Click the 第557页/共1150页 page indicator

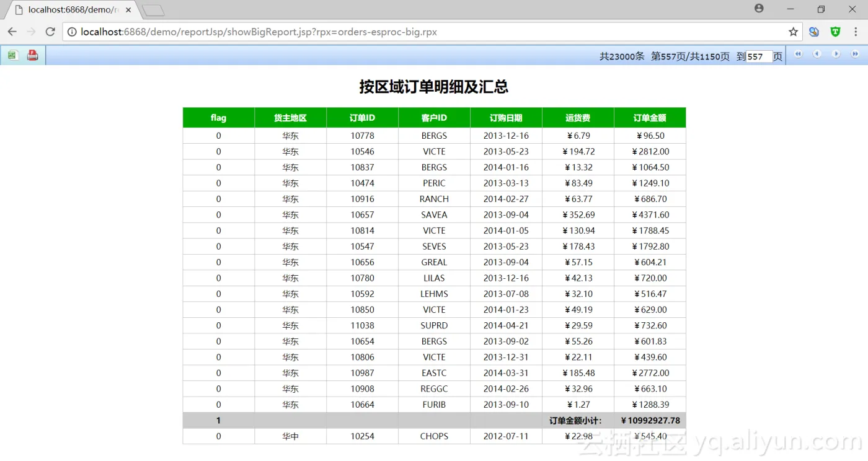coord(690,56)
